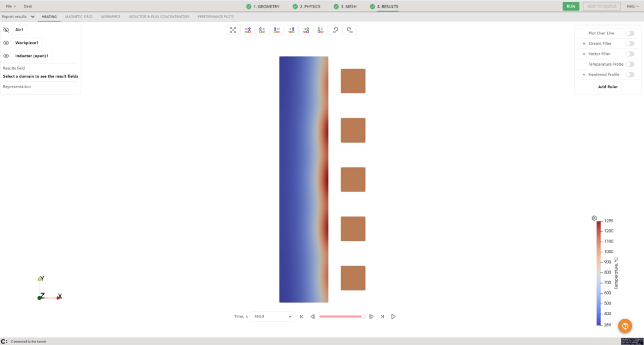Hide the Workpiece1 domain via eye icon
644x345 pixels.
click(6, 43)
